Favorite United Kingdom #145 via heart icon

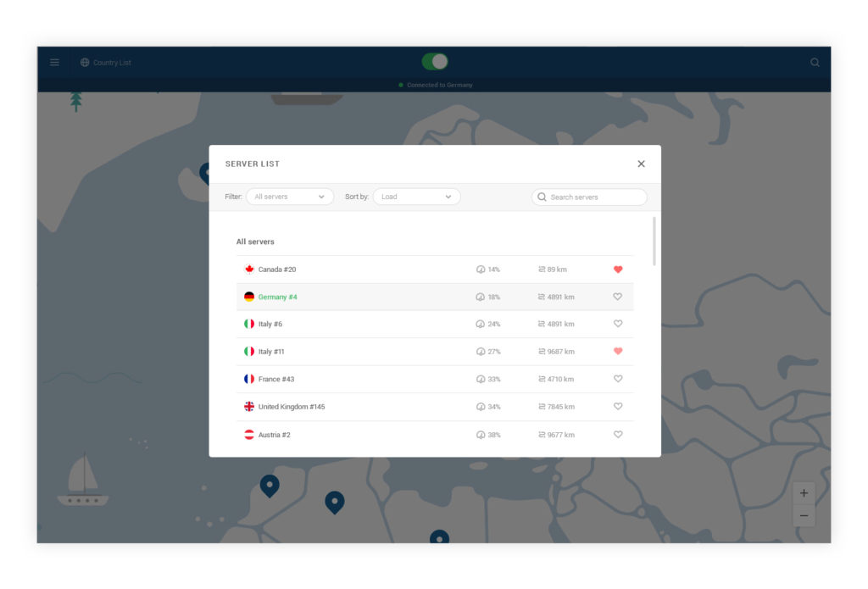[x=618, y=406]
